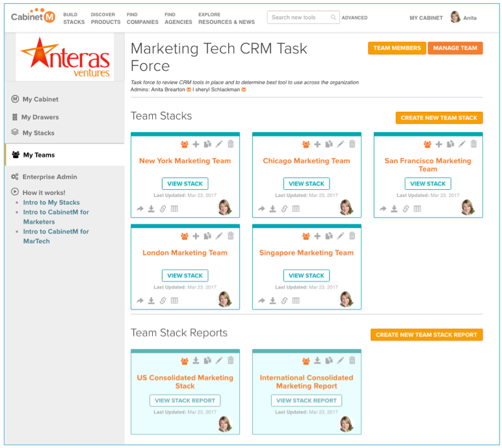
Task: Open Intro to My Stacks link
Action: [x=51, y=203]
